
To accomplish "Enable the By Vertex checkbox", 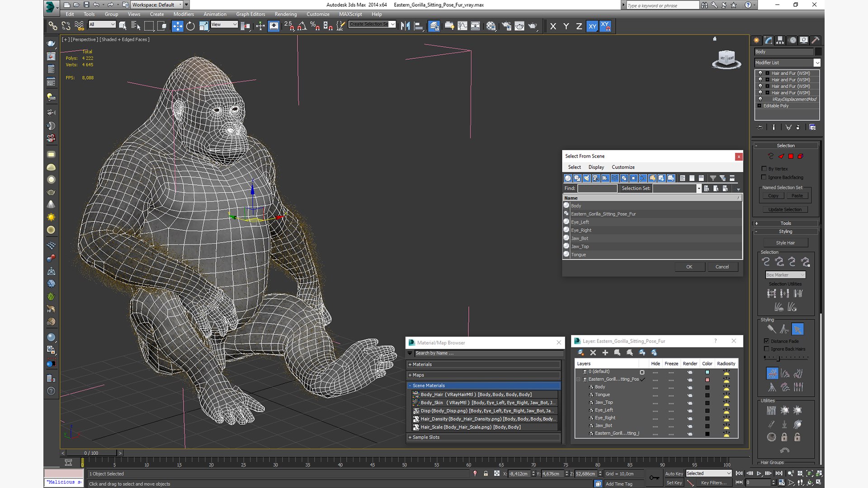I will tap(764, 169).
